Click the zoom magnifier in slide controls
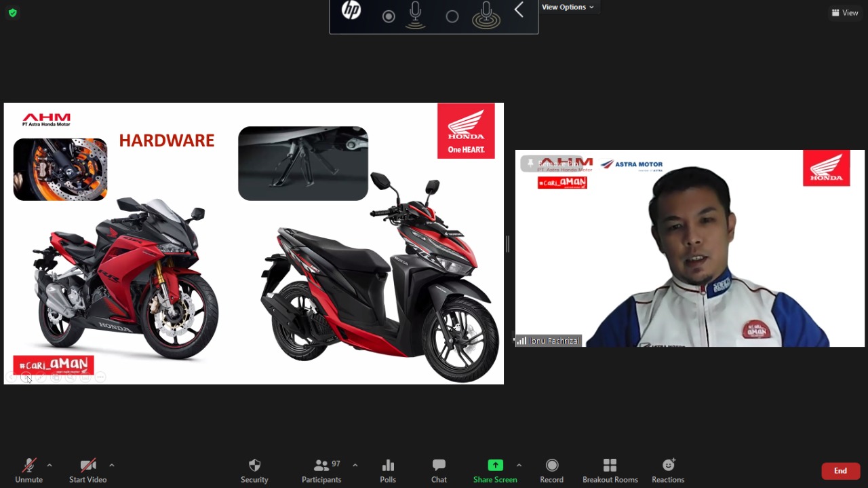 [71, 377]
